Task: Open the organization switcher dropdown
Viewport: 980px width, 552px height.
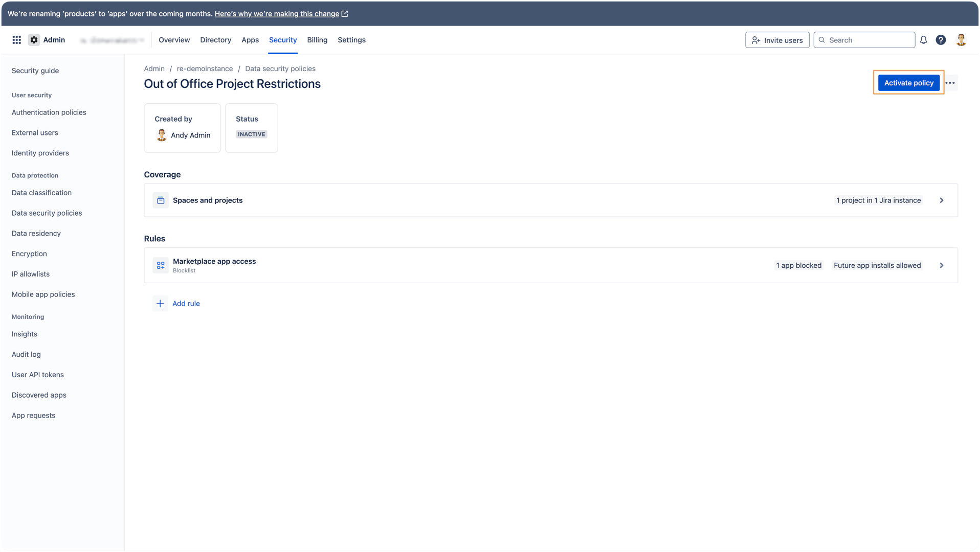Action: click(x=113, y=40)
